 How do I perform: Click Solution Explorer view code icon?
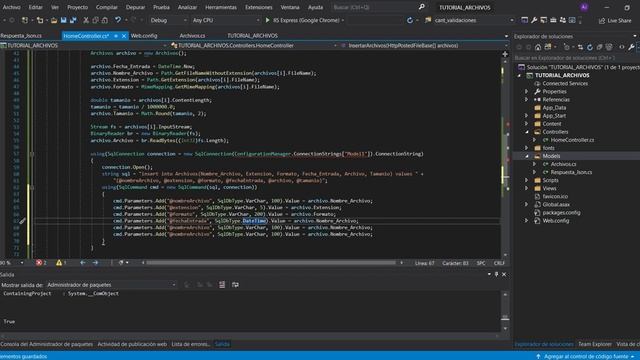622,47
